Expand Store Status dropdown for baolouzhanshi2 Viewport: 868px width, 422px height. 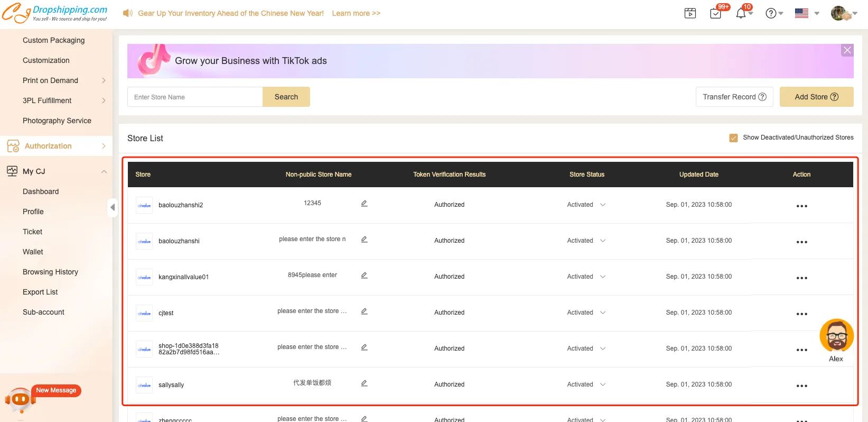click(x=603, y=205)
